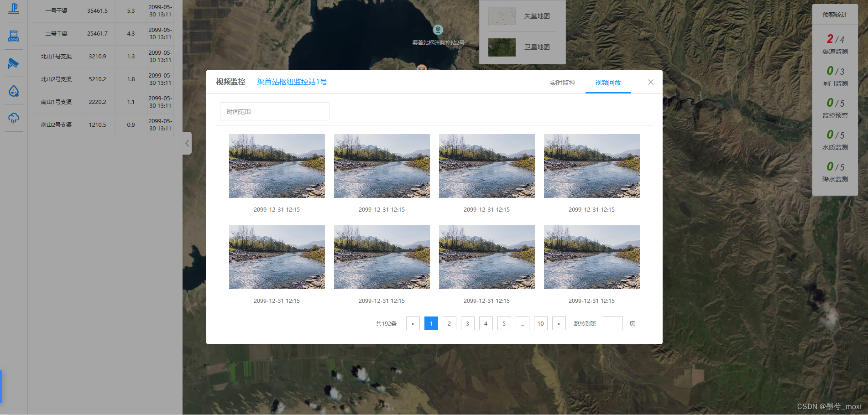Open the water quality droplet icon

click(14, 91)
